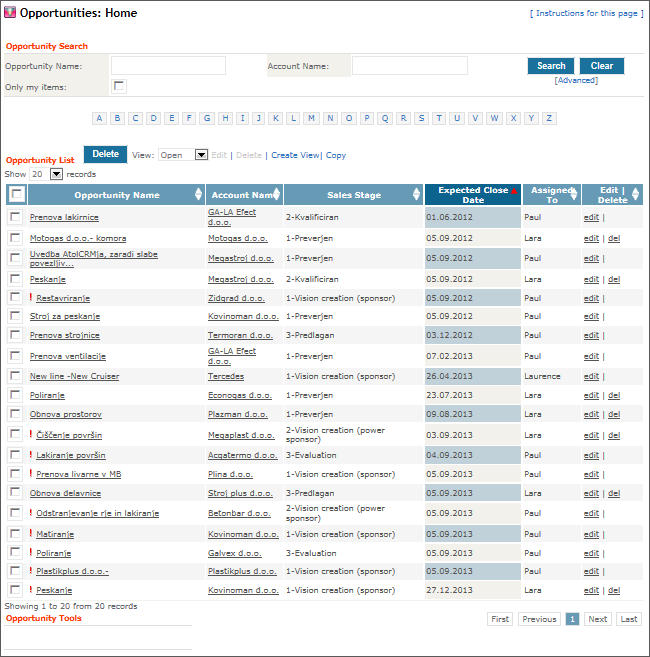Click the Opportunities module icon beside the title
The image size is (650, 657).
click(x=11, y=14)
